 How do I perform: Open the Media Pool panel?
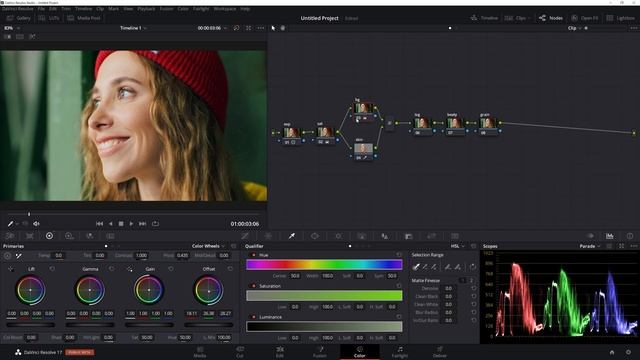click(x=84, y=18)
